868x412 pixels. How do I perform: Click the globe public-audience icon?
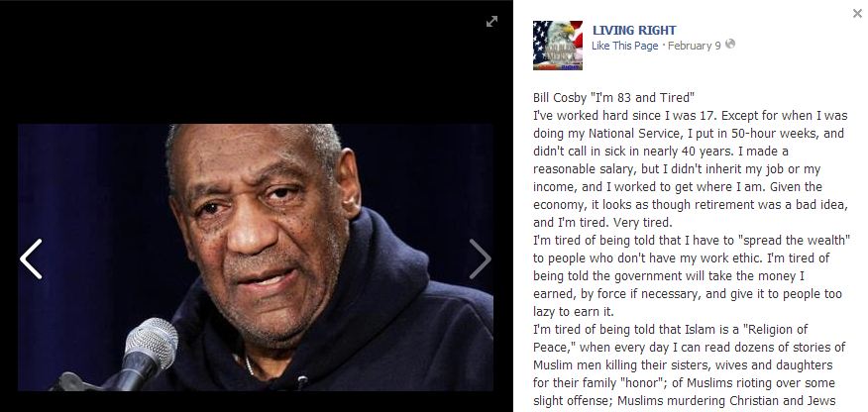coord(730,45)
